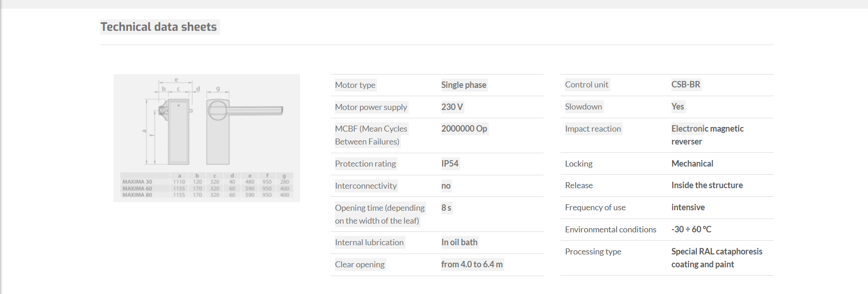Click the Slowdown label
Screen dimensions: 868x294
pos(584,107)
